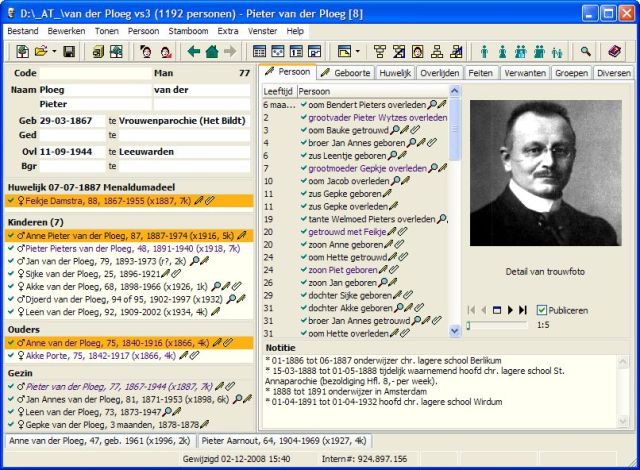The width and height of the screenshot is (640, 470).
Task: Click the window icon between photo arrows
Action: 497,310
